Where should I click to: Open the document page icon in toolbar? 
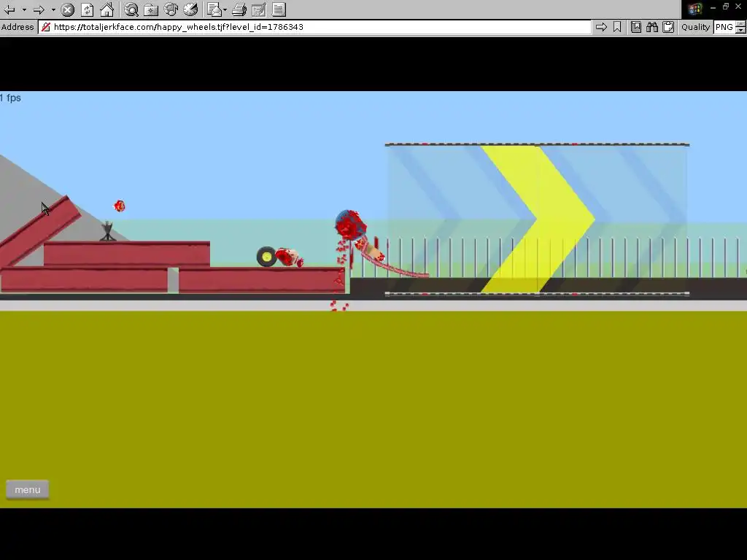(279, 9)
